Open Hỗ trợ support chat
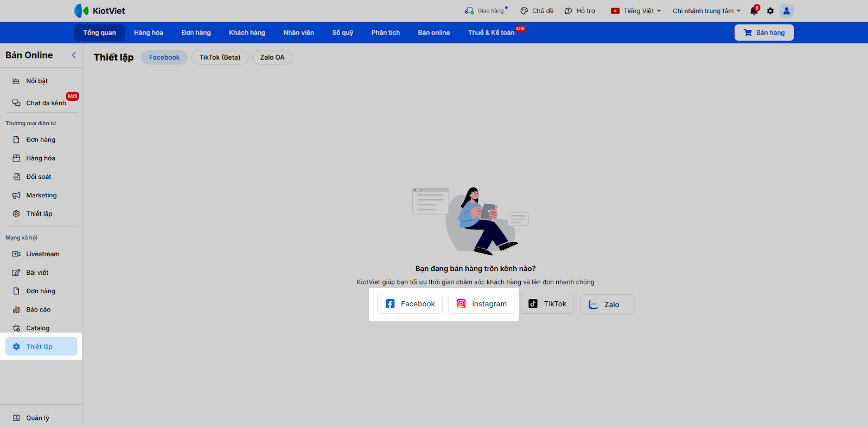This screenshot has height=427, width=868. coord(579,11)
